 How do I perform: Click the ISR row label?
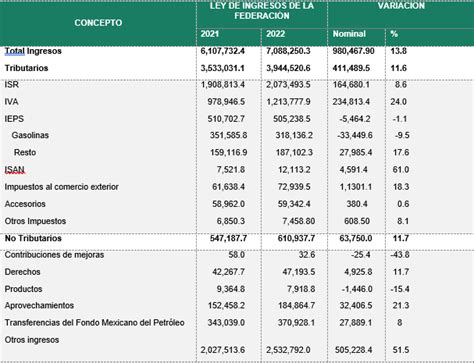pos(11,85)
